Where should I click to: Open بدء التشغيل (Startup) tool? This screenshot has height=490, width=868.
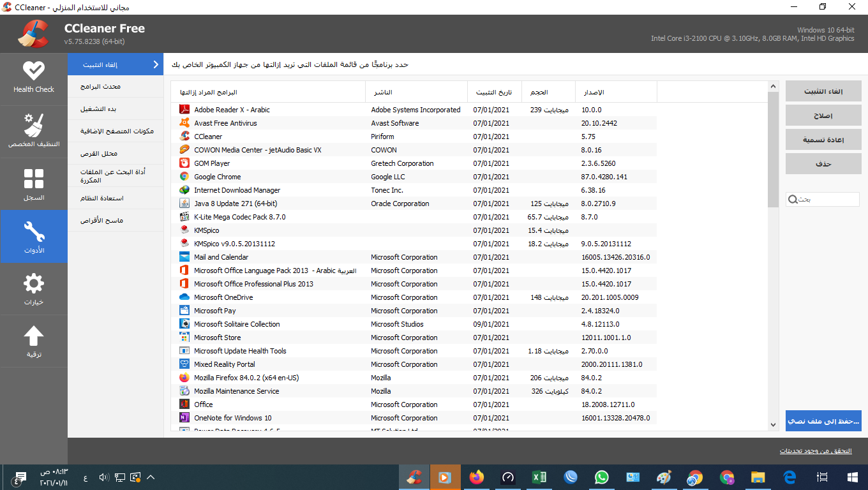(x=116, y=109)
